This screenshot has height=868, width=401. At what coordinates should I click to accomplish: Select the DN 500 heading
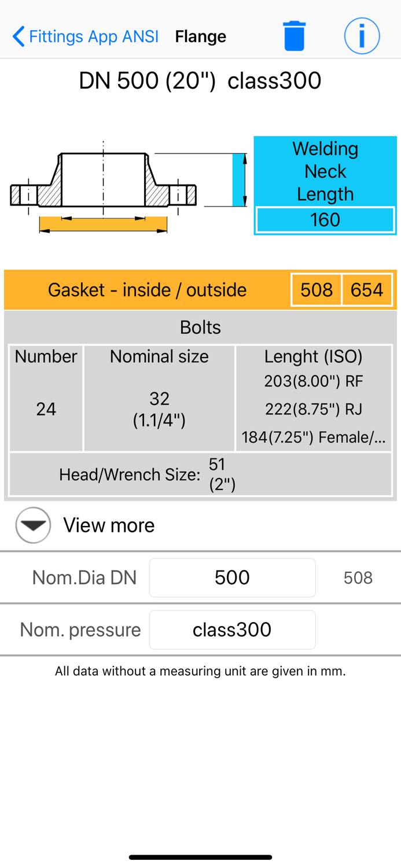coord(200,81)
